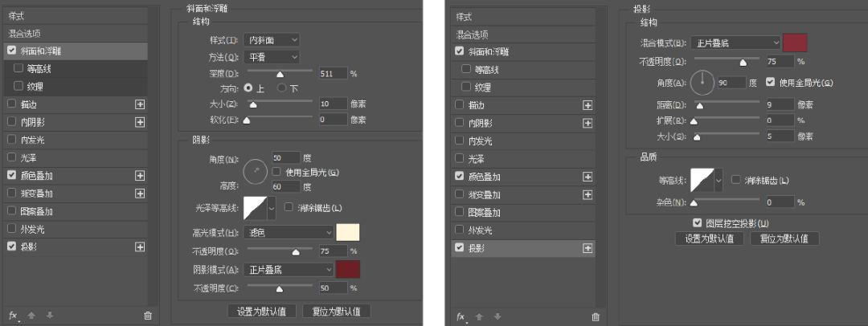Select the 下 direction radio button
Image resolution: width=868 pixels, height=326 pixels.
tap(282, 88)
